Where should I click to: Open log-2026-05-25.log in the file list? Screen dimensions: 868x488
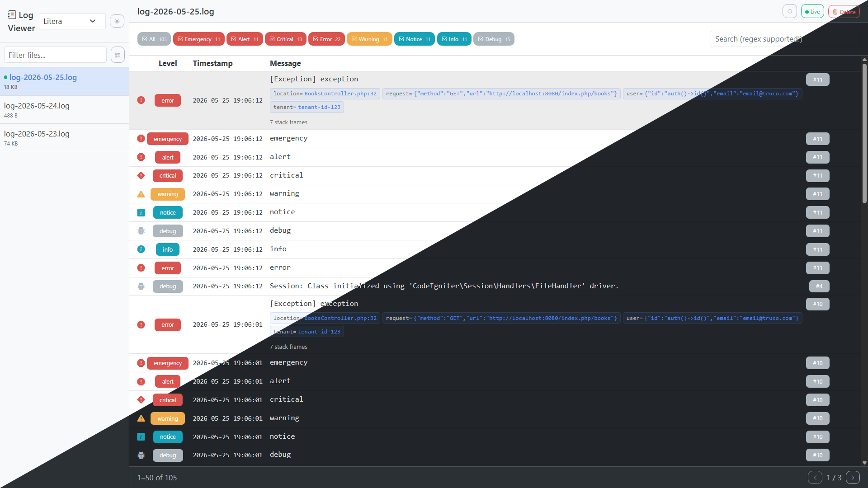64,81
